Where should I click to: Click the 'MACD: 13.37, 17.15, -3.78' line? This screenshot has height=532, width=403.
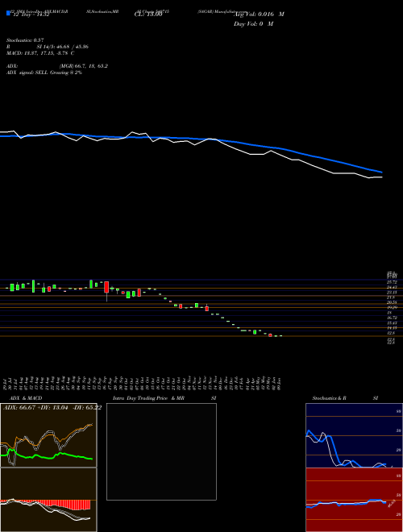[x=40, y=53]
